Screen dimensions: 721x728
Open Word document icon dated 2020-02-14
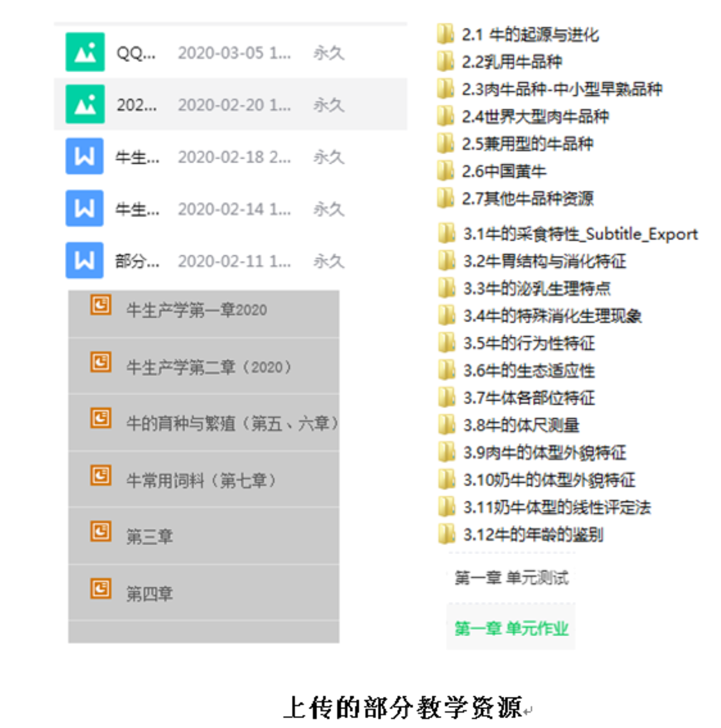click(x=85, y=208)
